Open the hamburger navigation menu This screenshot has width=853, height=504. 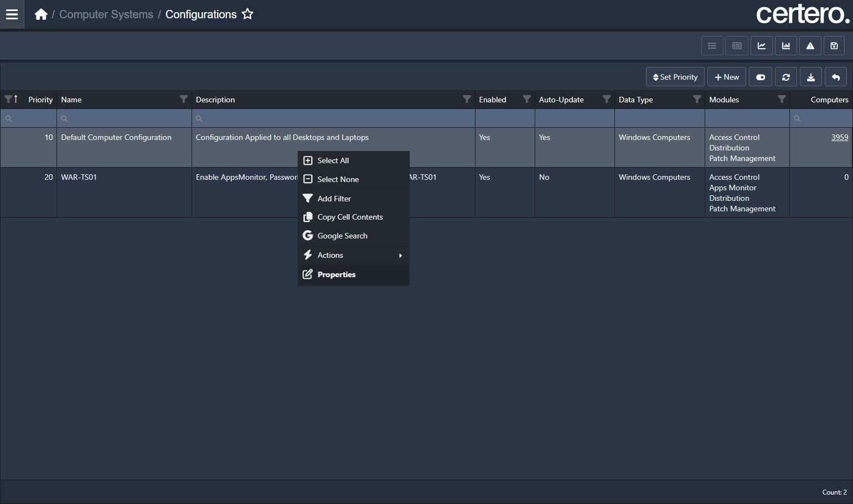tap(12, 14)
